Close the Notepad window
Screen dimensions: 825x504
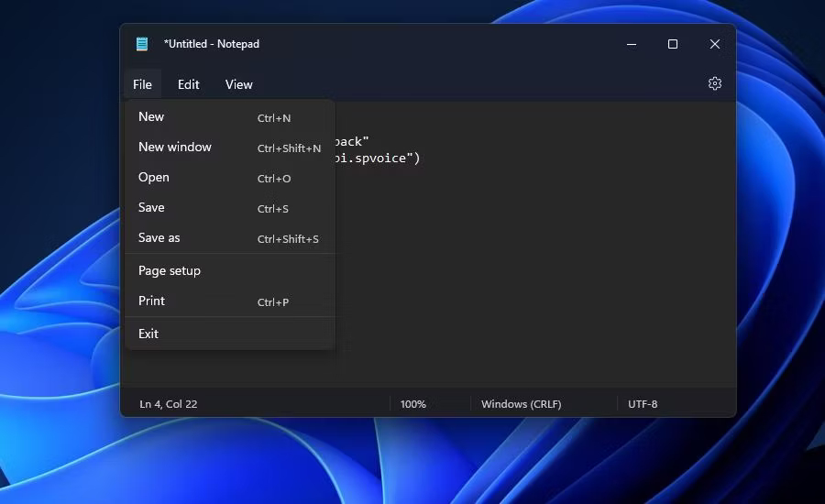[x=714, y=44]
